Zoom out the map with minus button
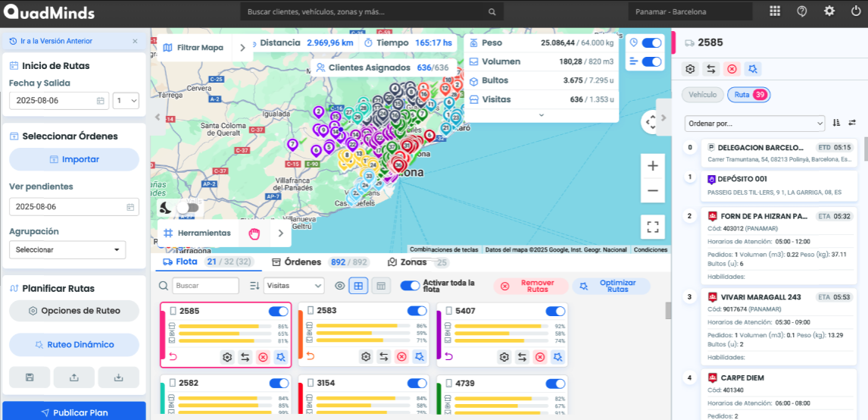868x420 pixels. 653,190
